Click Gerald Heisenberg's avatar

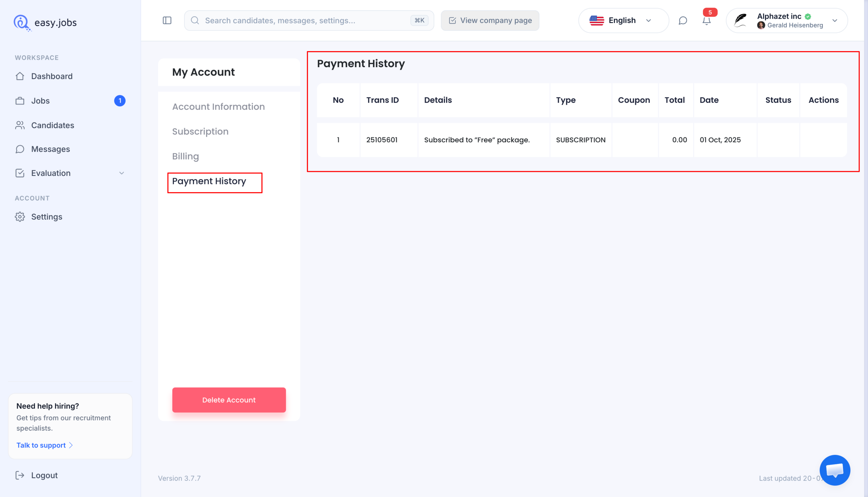pos(761,25)
